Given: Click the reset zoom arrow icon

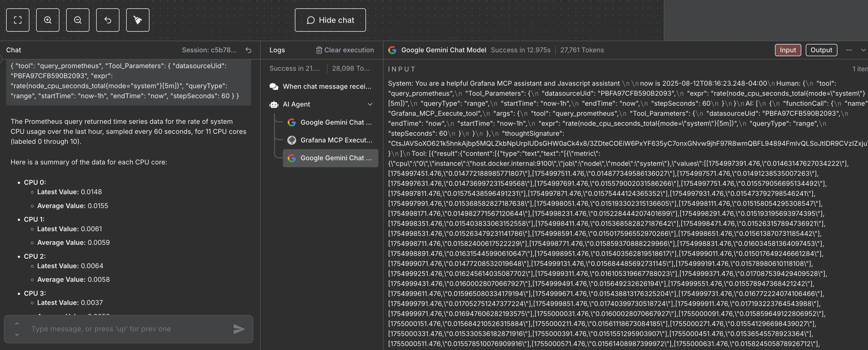Looking at the screenshot, I should coord(108,20).
